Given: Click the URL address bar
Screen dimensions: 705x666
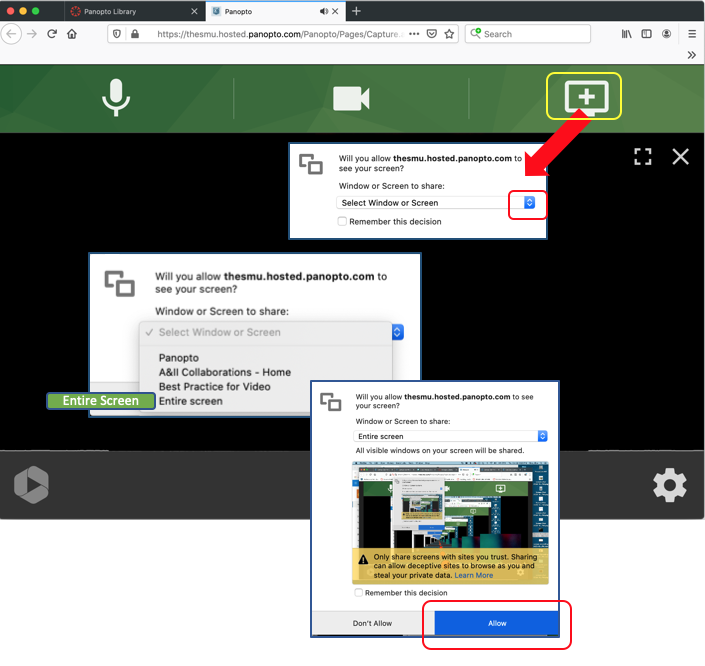Looking at the screenshot, I should (281, 34).
